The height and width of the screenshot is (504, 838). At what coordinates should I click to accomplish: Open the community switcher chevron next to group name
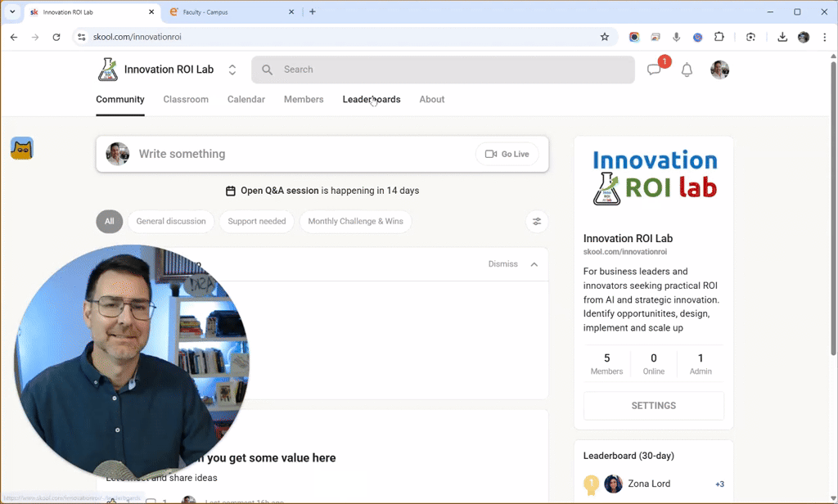click(232, 70)
